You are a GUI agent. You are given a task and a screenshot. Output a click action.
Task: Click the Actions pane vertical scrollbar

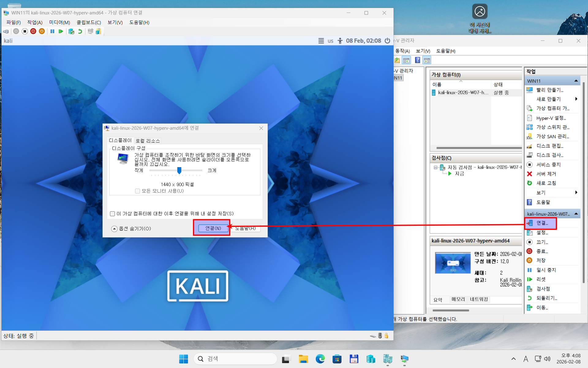pyautogui.click(x=584, y=182)
